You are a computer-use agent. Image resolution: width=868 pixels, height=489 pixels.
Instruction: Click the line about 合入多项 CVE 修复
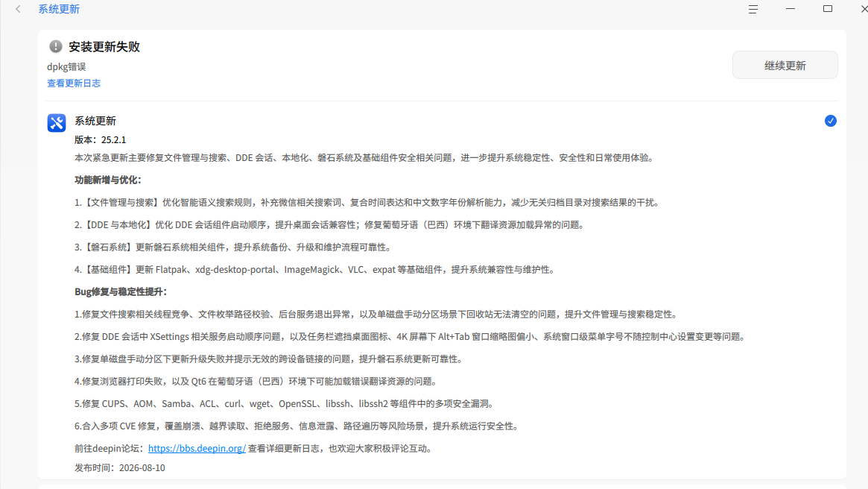click(x=298, y=426)
